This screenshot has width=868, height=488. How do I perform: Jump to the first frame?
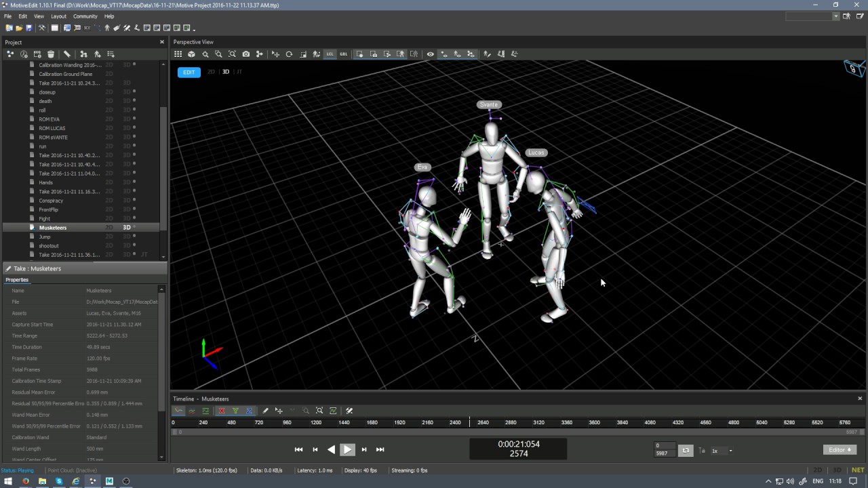pyautogui.click(x=298, y=449)
